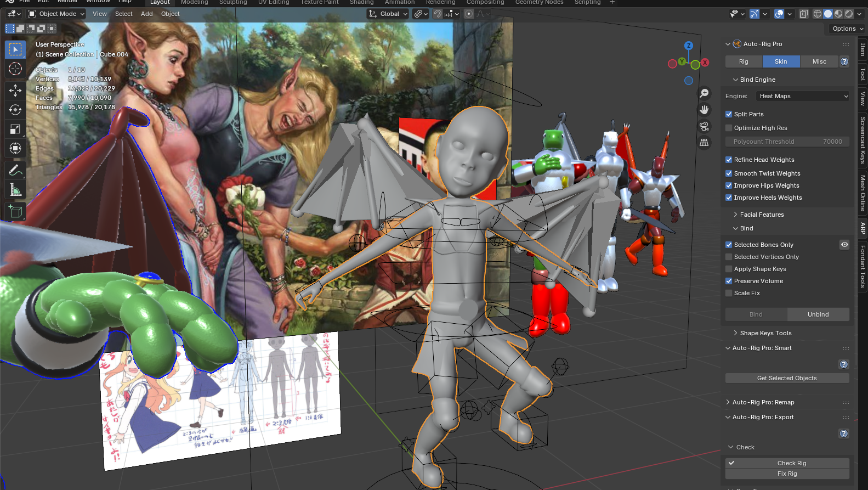The image size is (868, 490).
Task: Click help icon in Auto-Rig Pro: Export
Action: pyautogui.click(x=844, y=433)
